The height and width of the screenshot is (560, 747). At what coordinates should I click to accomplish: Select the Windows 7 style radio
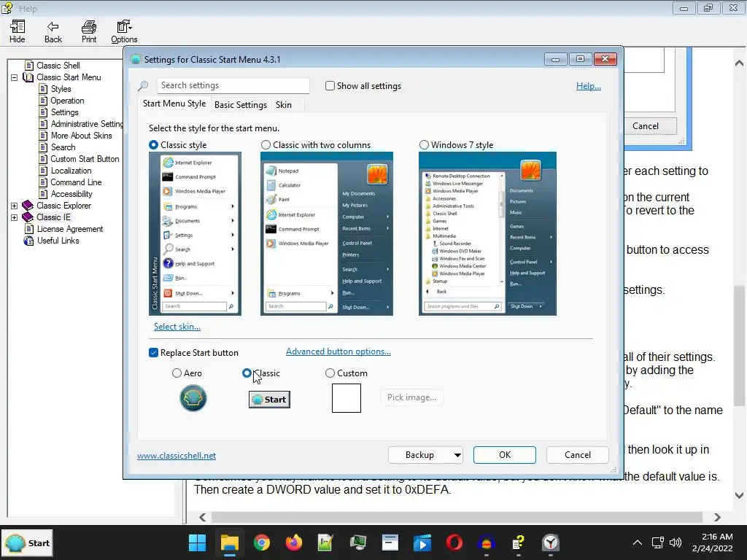tap(424, 145)
